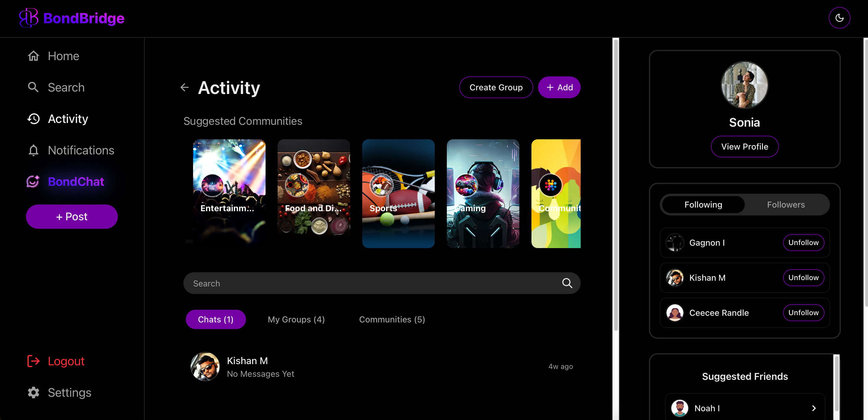Click the Logout exit icon
The width and height of the screenshot is (868, 420).
tap(33, 361)
